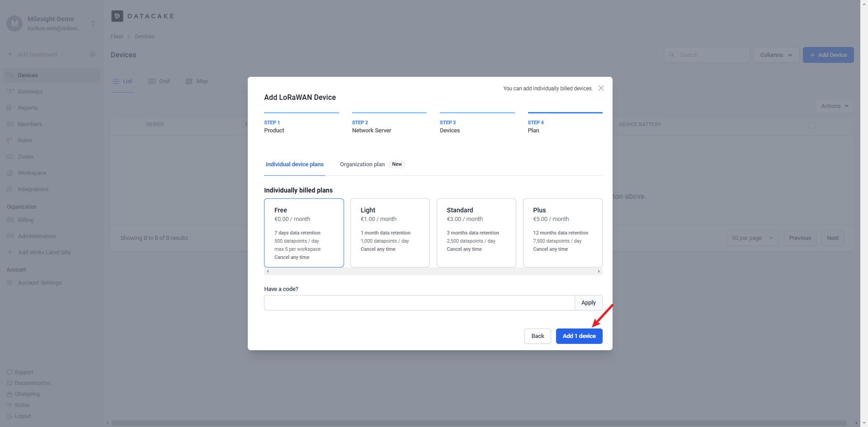
Task: Select the Plus plan card
Action: tap(562, 233)
